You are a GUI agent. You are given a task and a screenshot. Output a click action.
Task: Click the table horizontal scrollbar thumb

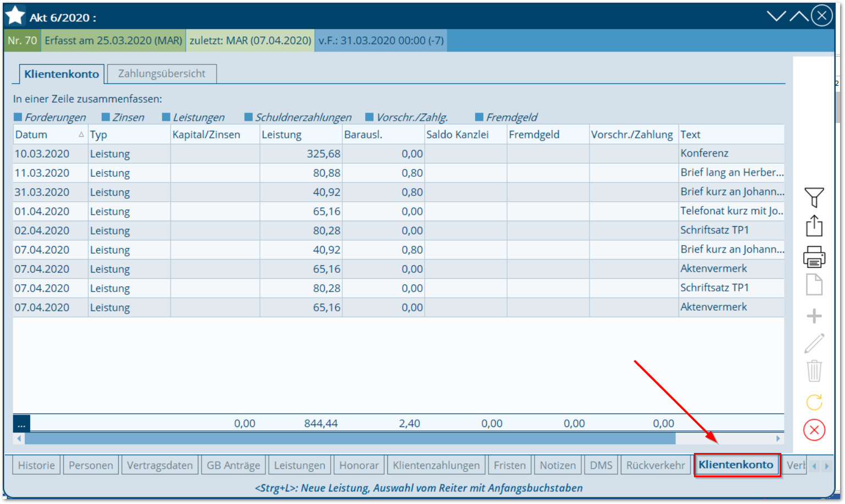[x=350, y=439]
